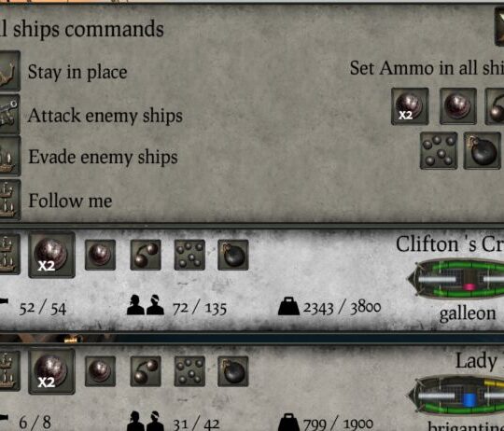504x431 pixels.
Task: Click the Follow me ships icon
Action: [x=9, y=200]
